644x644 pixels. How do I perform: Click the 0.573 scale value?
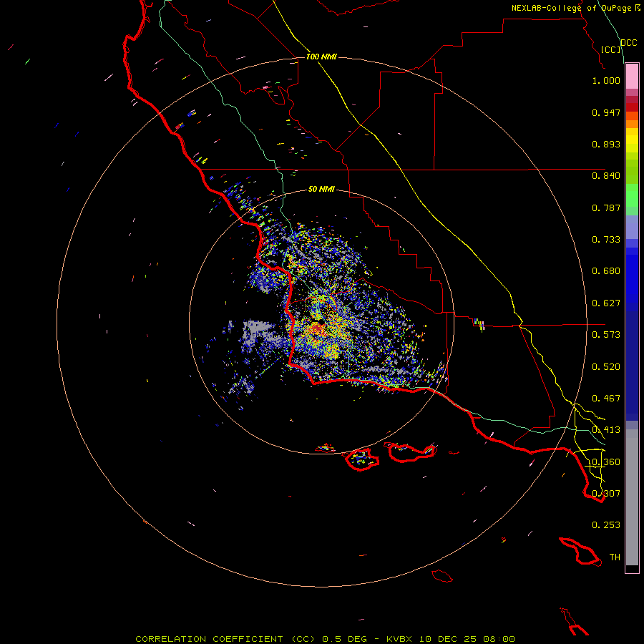tap(606, 335)
